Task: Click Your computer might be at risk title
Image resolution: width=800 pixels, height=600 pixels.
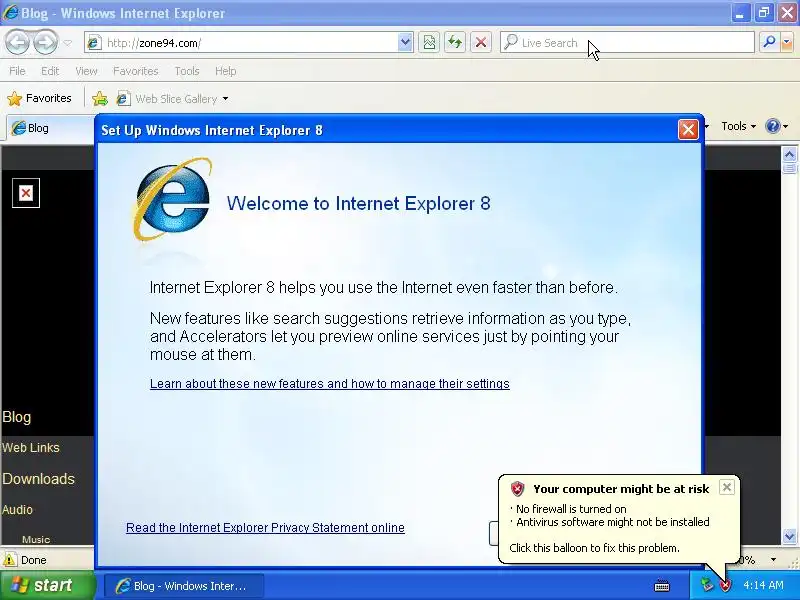Action: (621, 489)
